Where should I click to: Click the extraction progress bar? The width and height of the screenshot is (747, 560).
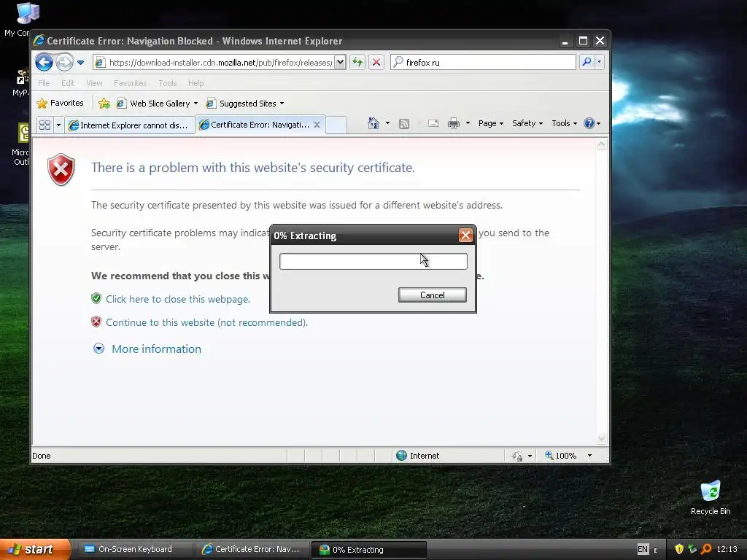(373, 262)
